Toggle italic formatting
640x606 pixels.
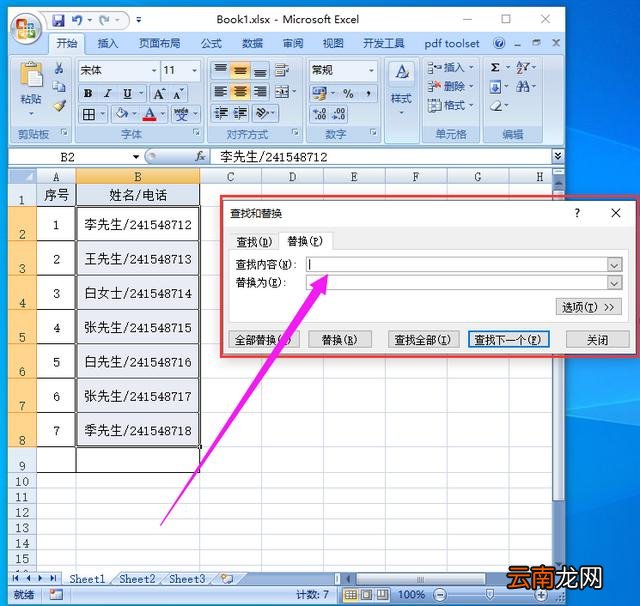[x=107, y=94]
